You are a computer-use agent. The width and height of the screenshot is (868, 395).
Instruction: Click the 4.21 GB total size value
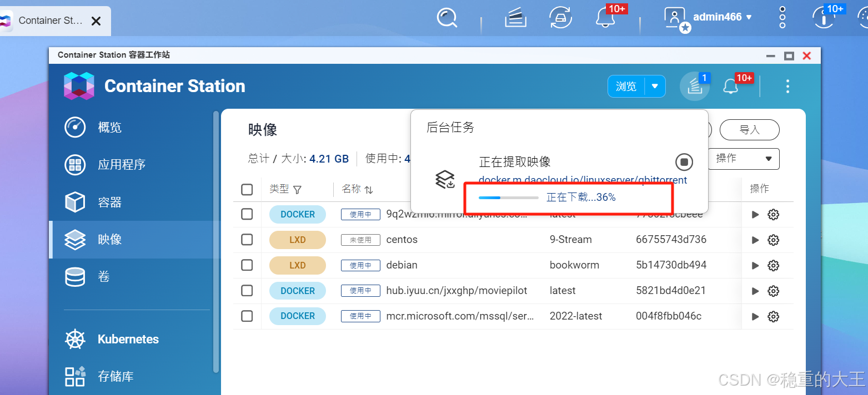tap(329, 159)
